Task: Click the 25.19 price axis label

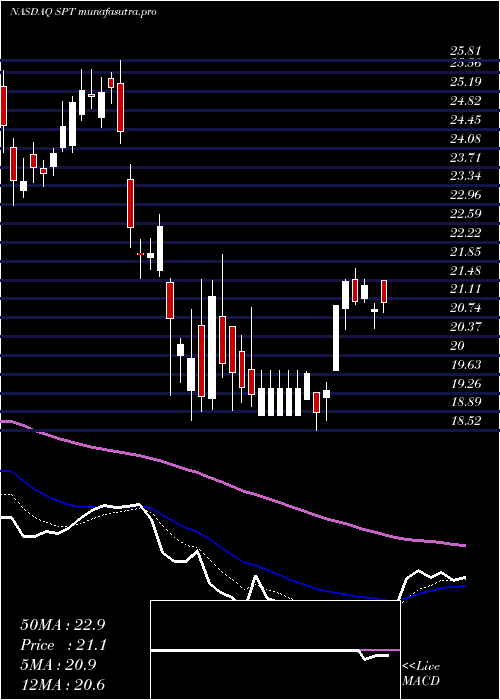Action: pyautogui.click(x=465, y=82)
